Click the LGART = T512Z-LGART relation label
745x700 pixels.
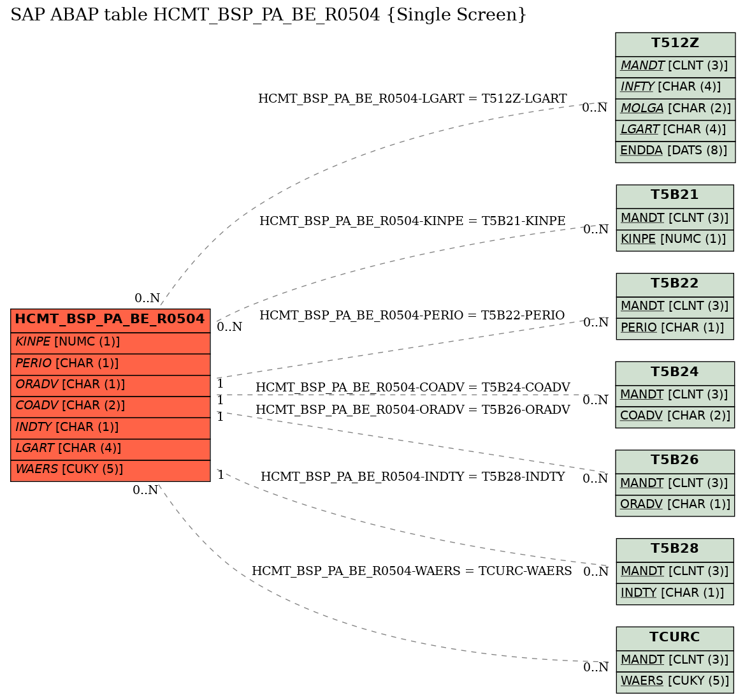coord(412,98)
